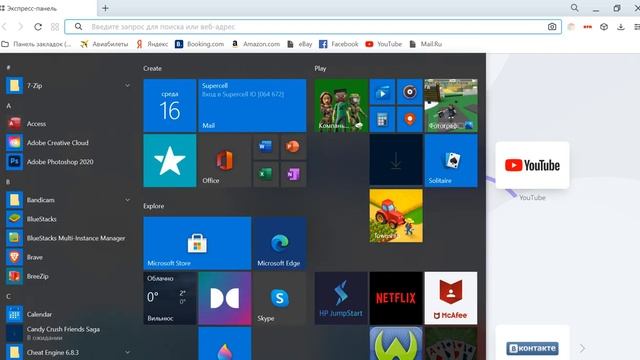
Task: Expand the Bandicam folder
Action: click(x=127, y=200)
